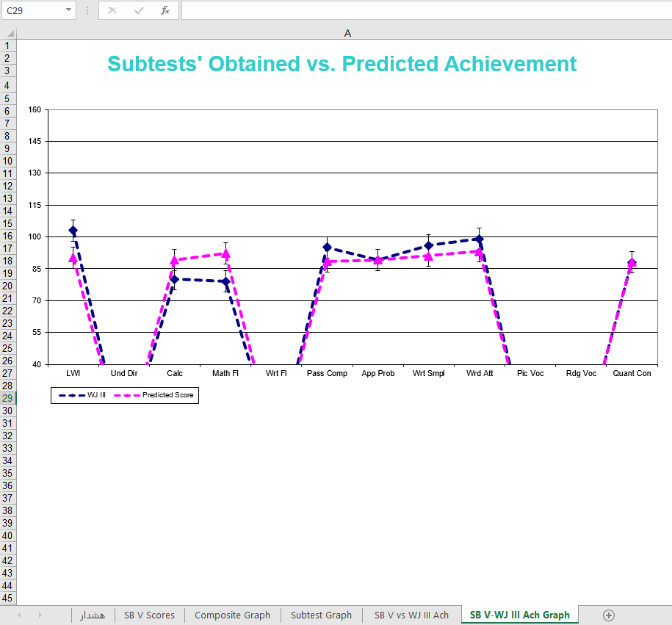The height and width of the screenshot is (625, 672).
Task: Open the Composite Graph sheet tab
Action: pyautogui.click(x=232, y=615)
